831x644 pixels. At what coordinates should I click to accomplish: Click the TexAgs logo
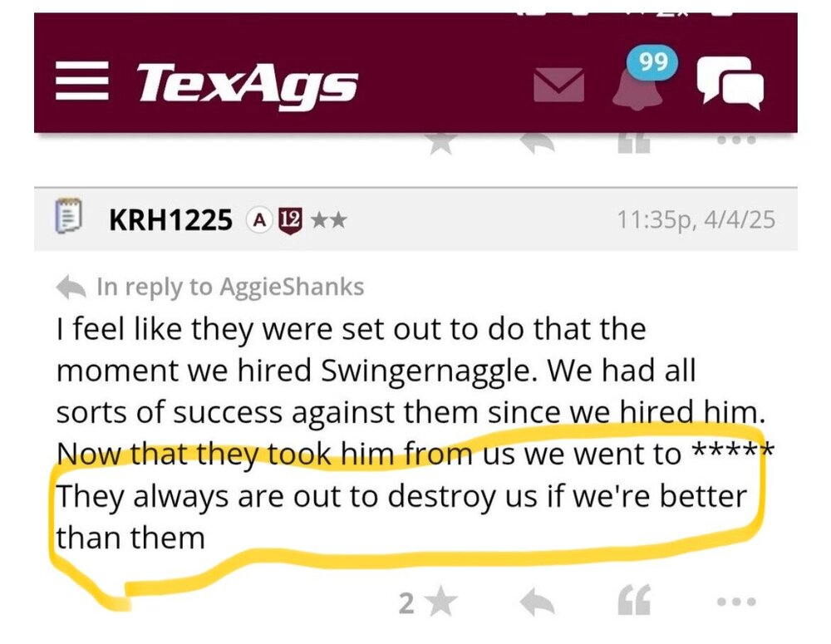(x=247, y=85)
